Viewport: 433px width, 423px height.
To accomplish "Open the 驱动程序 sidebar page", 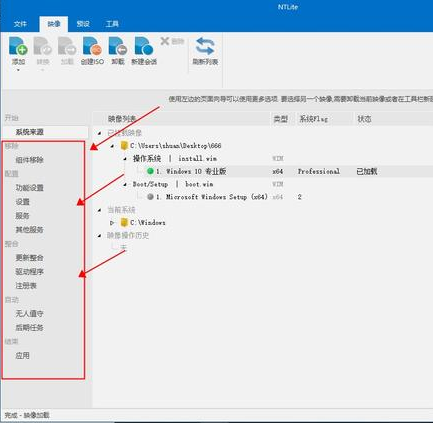I will pyautogui.click(x=30, y=272).
